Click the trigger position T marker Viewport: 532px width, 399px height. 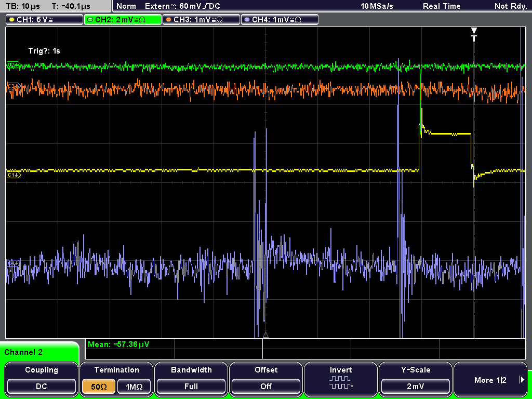474,35
